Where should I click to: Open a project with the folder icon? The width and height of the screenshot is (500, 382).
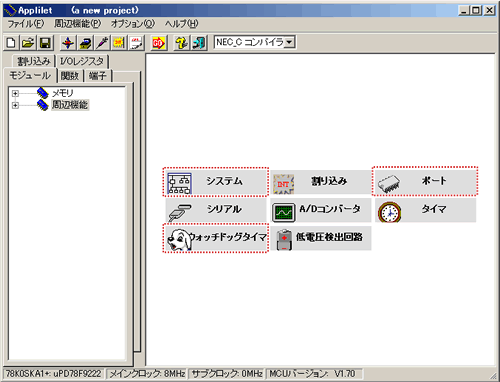pyautogui.click(x=28, y=43)
